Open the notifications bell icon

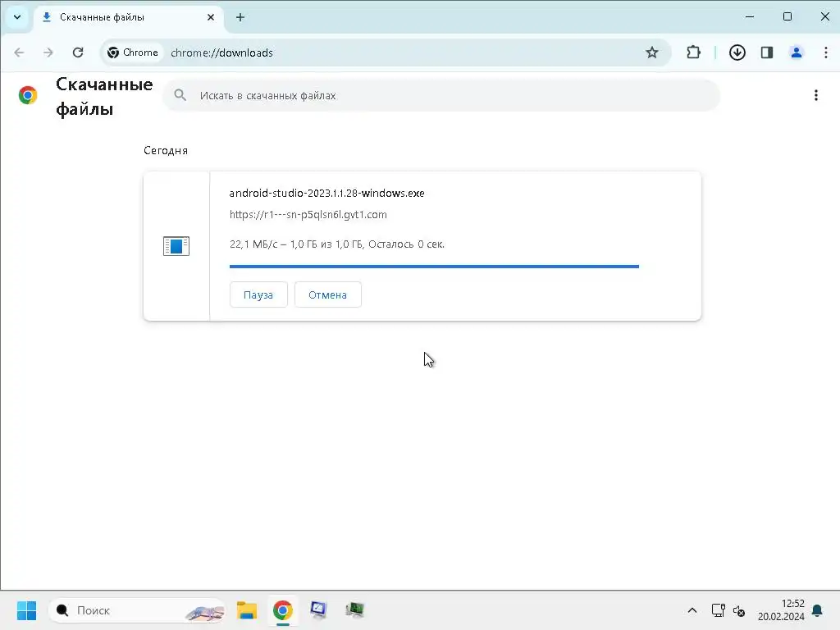817,610
